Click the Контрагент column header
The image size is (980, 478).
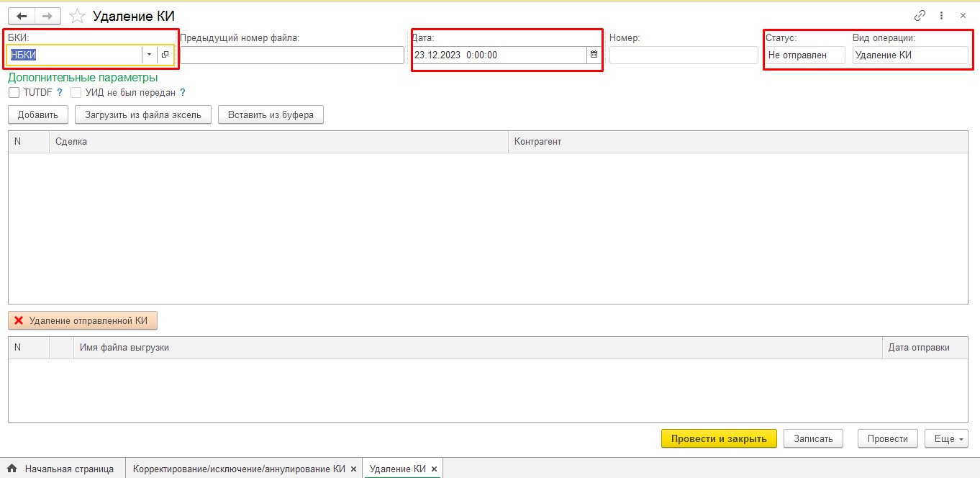tap(738, 142)
